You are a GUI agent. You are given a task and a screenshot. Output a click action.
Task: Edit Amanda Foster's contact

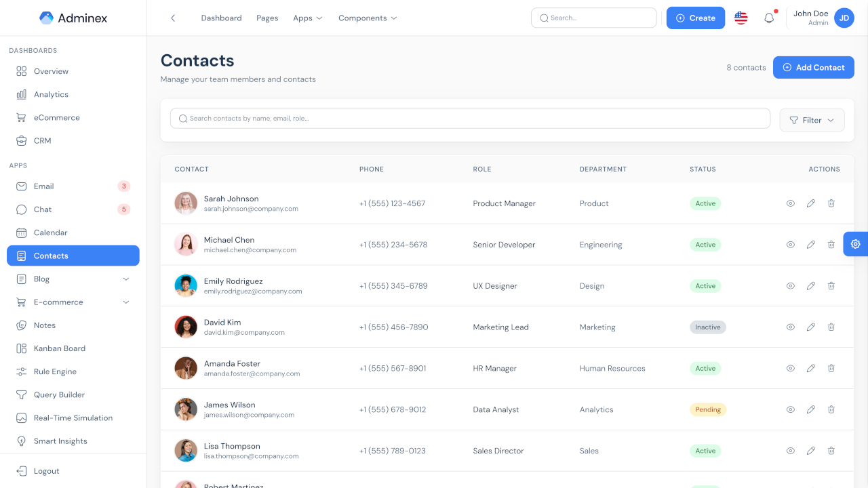pos(811,369)
